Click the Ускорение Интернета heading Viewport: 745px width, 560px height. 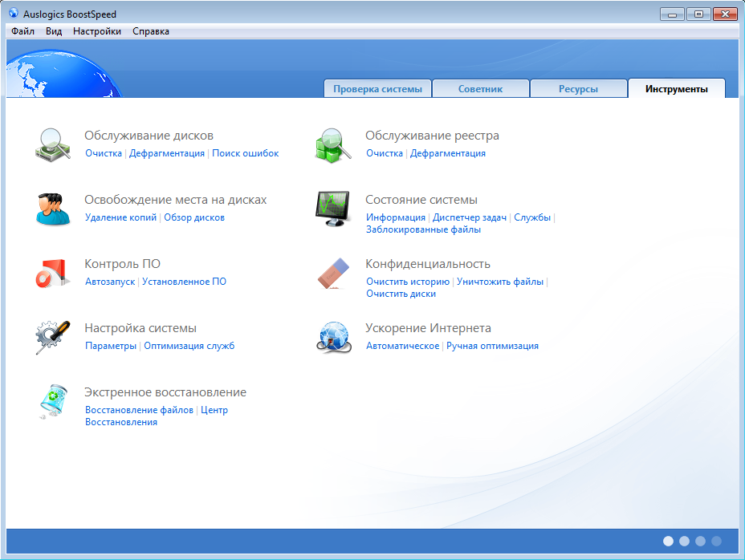pyautogui.click(x=428, y=328)
